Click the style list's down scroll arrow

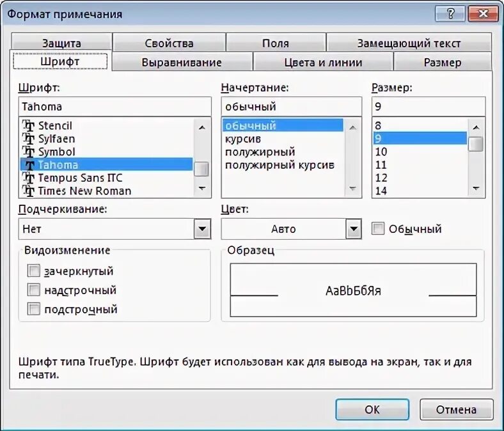coord(352,188)
